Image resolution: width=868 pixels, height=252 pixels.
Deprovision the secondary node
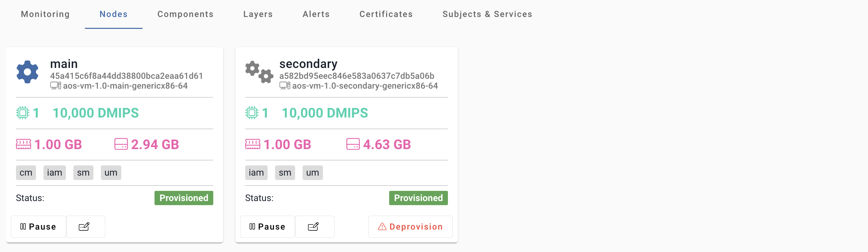pyautogui.click(x=410, y=227)
